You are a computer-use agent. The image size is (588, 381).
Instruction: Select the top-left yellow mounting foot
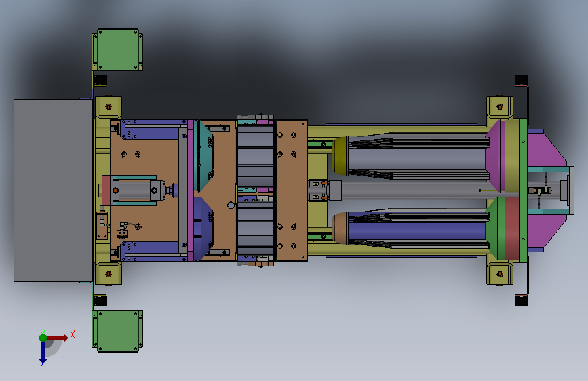109,107
